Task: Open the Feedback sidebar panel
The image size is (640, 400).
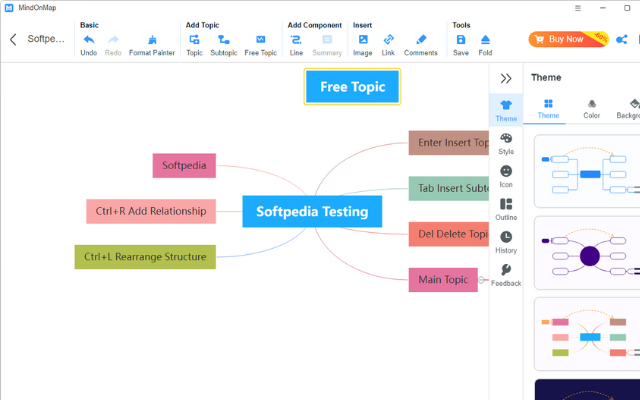Action: (506, 276)
